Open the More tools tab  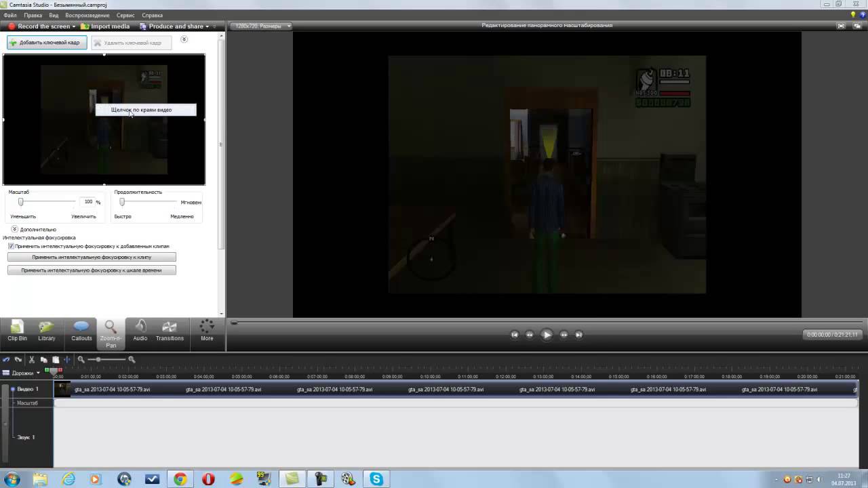(x=207, y=331)
